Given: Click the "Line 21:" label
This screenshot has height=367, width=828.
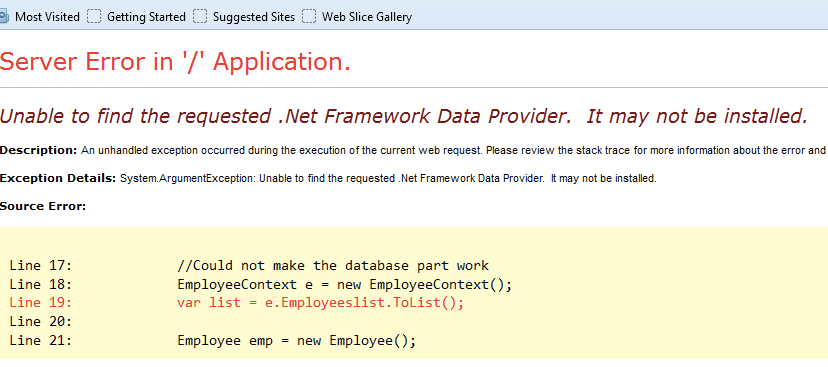Looking at the screenshot, I should pyautogui.click(x=41, y=341).
